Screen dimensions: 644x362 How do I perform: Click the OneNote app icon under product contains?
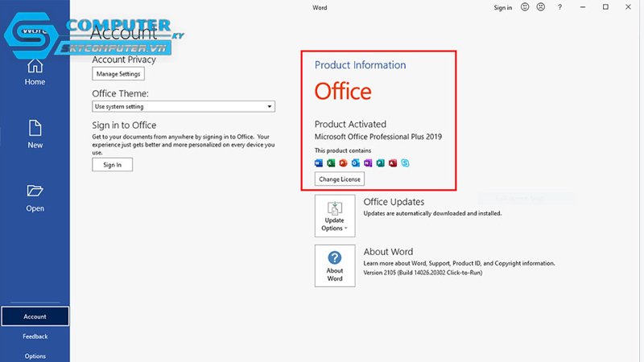[368, 163]
